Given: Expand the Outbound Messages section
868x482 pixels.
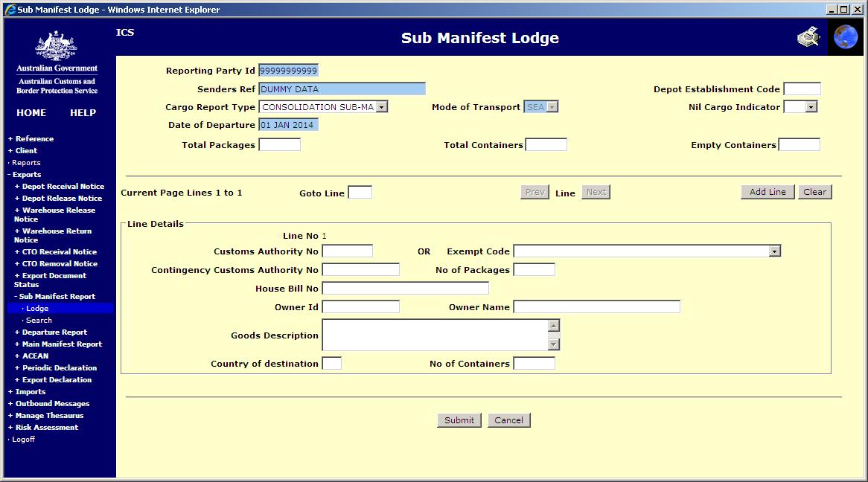Looking at the screenshot, I should 48,404.
